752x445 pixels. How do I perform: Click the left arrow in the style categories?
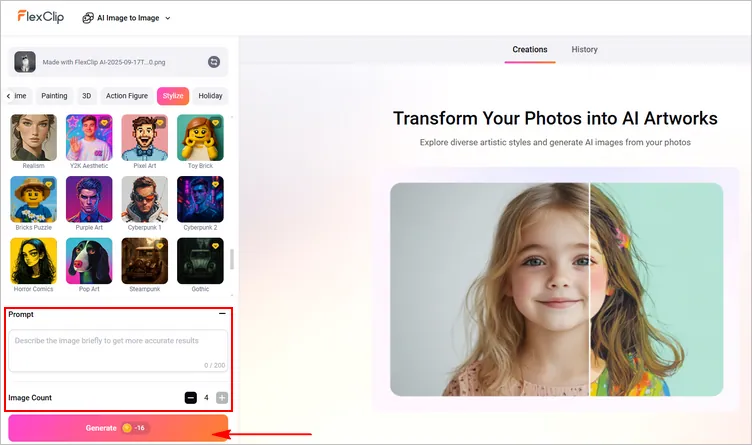tap(8, 96)
